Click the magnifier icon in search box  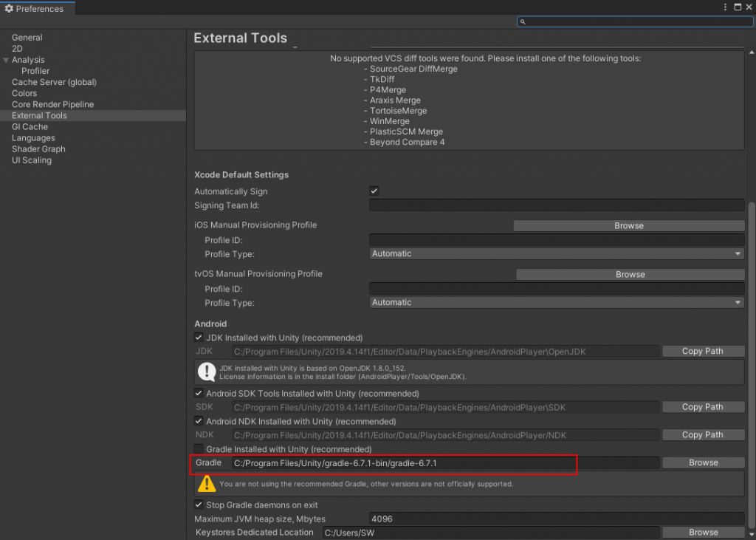coord(523,22)
